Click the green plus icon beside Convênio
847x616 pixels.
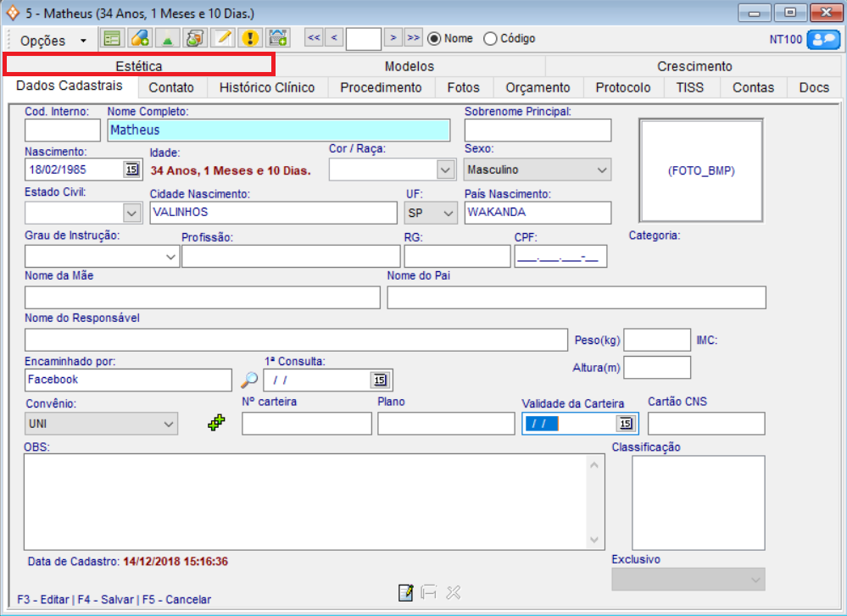(217, 423)
